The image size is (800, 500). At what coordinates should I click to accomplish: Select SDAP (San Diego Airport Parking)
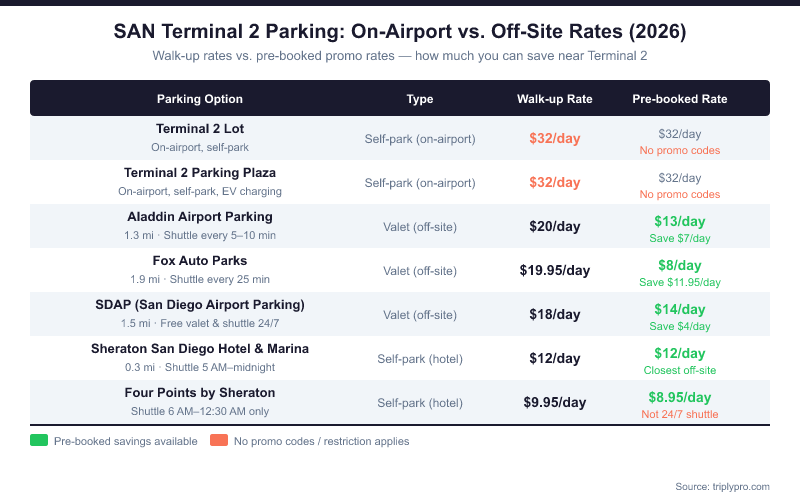coord(200,305)
